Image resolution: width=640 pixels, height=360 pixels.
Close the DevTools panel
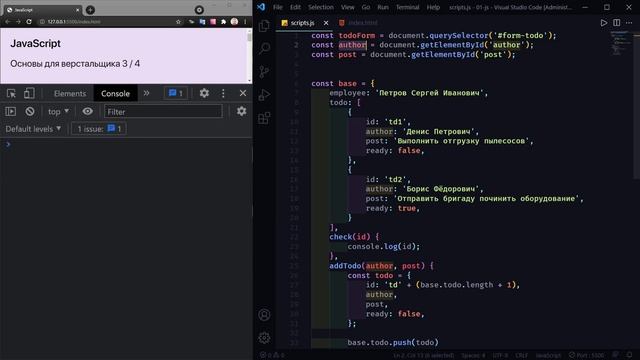[x=243, y=93]
